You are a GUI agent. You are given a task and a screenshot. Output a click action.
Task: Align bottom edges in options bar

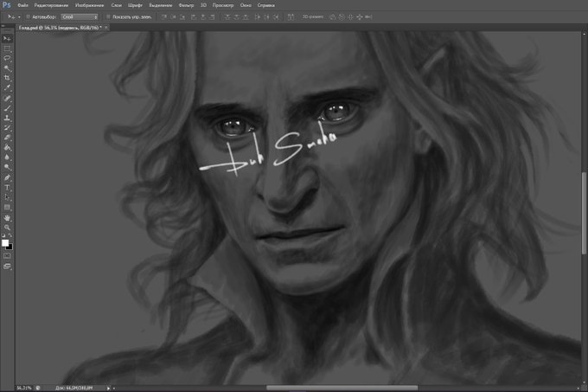[x=182, y=17]
